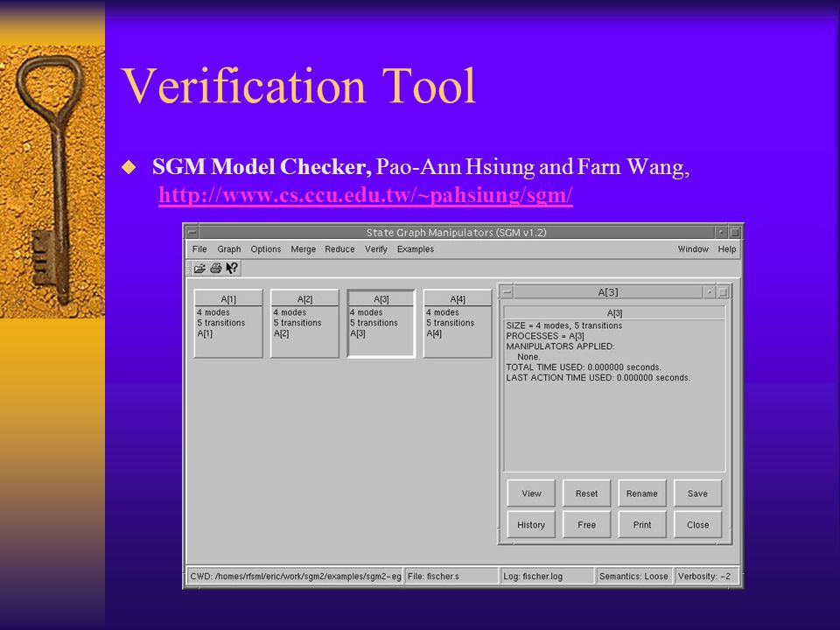Click the Print button
This screenshot has width=840, height=630.
[x=641, y=524]
